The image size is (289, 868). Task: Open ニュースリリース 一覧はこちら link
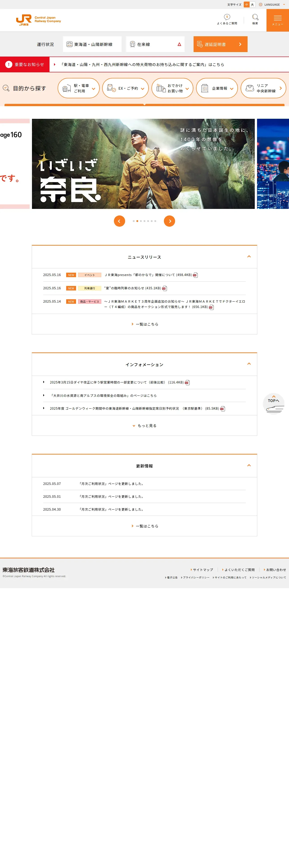pos(145,324)
